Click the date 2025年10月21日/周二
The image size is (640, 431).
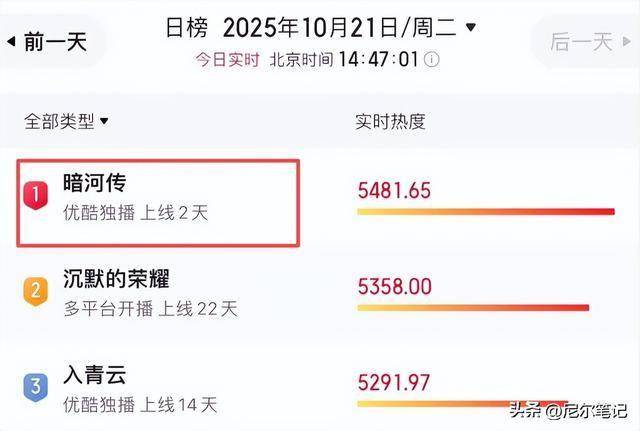coord(339,27)
